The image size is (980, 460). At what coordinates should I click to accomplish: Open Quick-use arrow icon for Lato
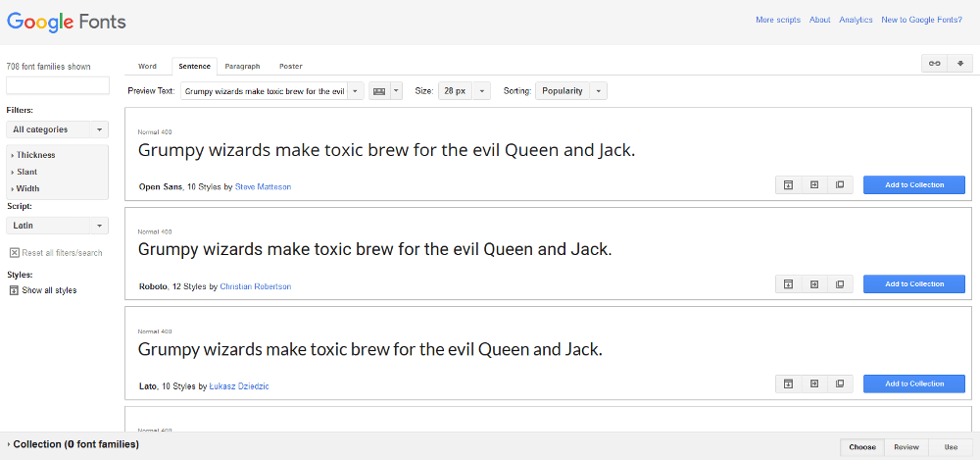coord(813,383)
